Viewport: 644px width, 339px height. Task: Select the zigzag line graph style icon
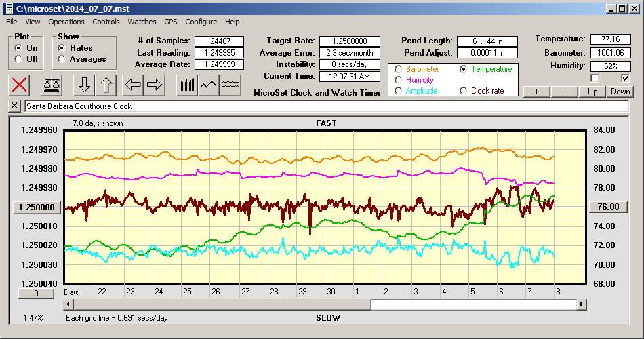coord(209,85)
